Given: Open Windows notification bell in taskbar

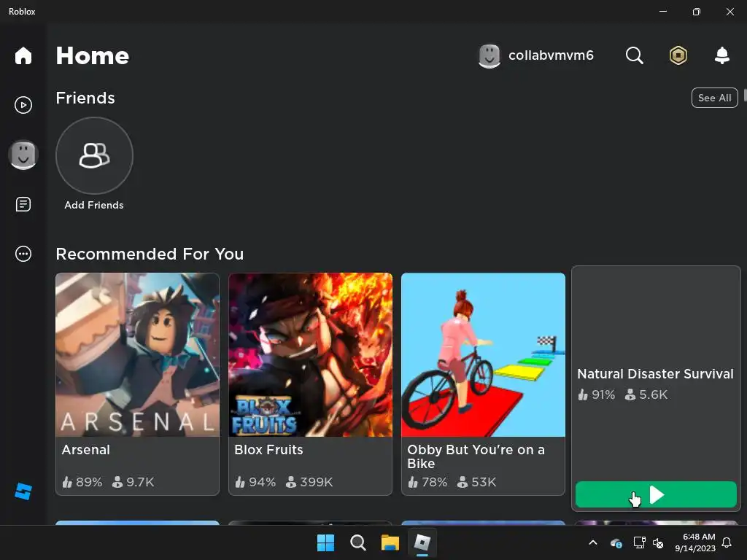Looking at the screenshot, I should [x=727, y=542].
